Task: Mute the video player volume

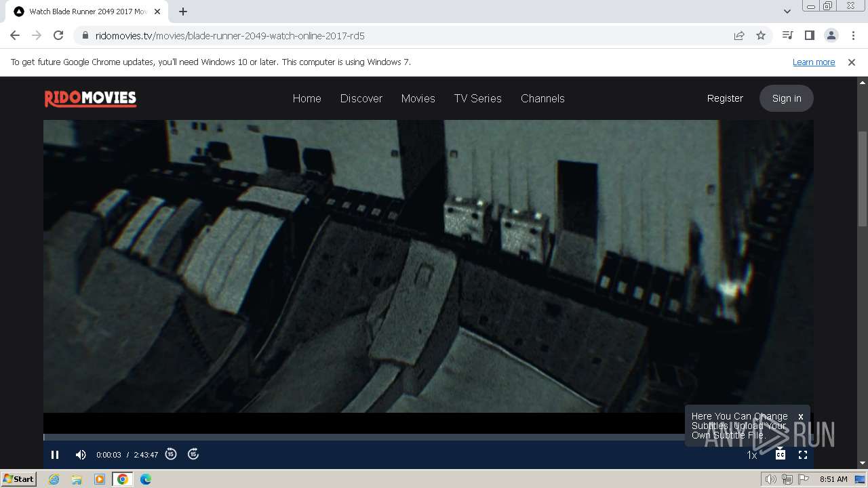Action: (81, 455)
